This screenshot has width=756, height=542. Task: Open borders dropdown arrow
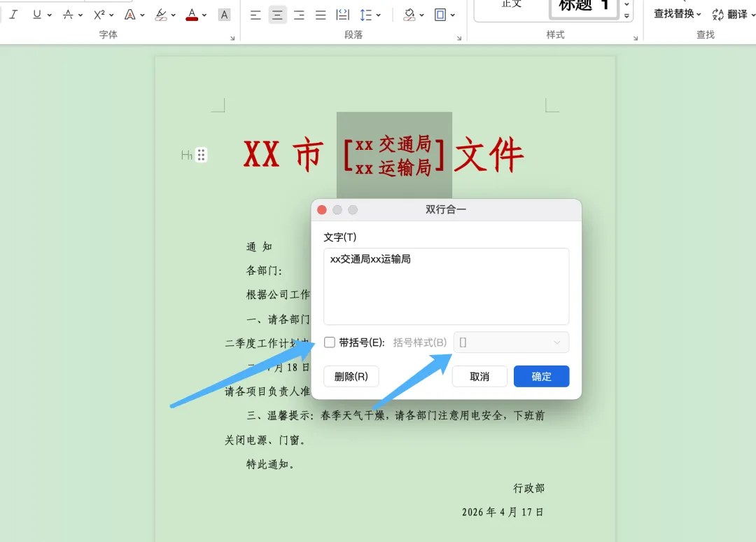click(x=453, y=15)
